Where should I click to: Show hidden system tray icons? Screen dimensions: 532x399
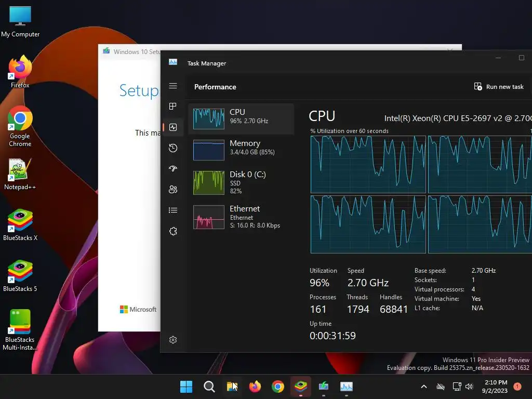coord(424,387)
